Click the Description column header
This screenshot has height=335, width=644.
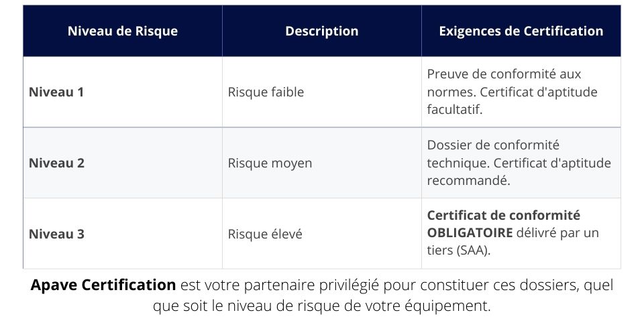point(321,31)
